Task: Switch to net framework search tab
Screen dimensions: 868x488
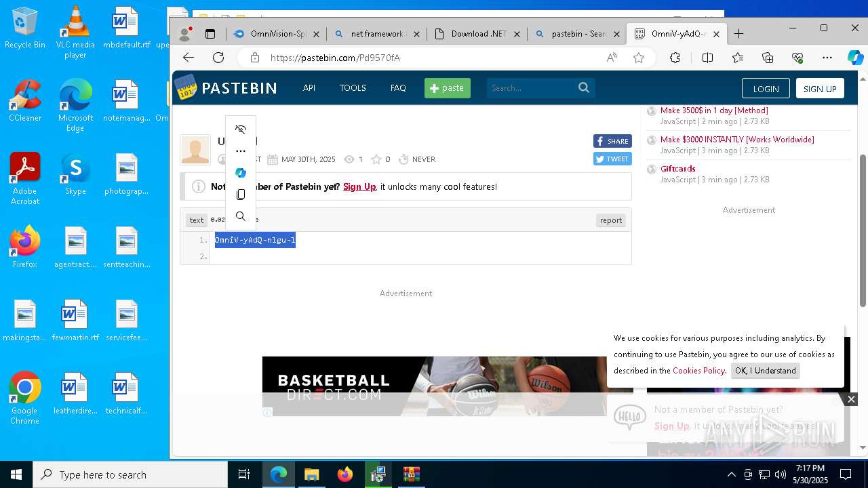Action: (x=377, y=33)
